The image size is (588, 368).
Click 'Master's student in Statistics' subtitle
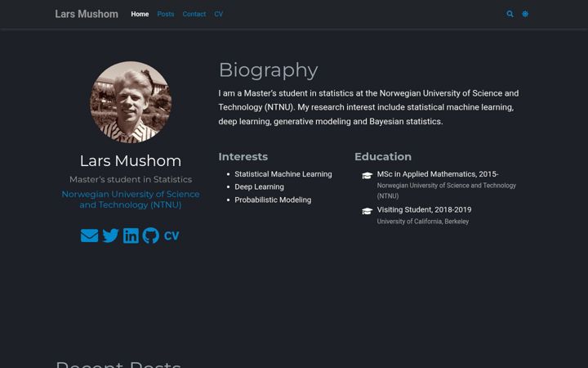pos(131,179)
